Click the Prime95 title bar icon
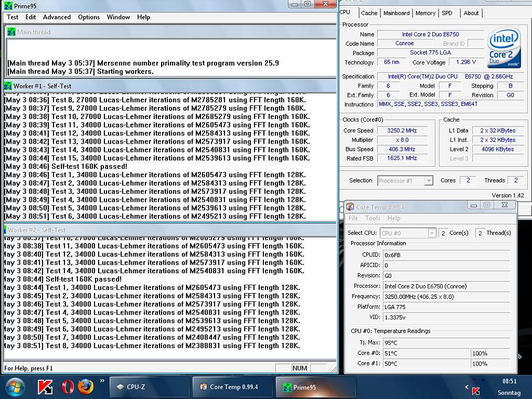The width and height of the screenshot is (532, 399). click(8, 6)
